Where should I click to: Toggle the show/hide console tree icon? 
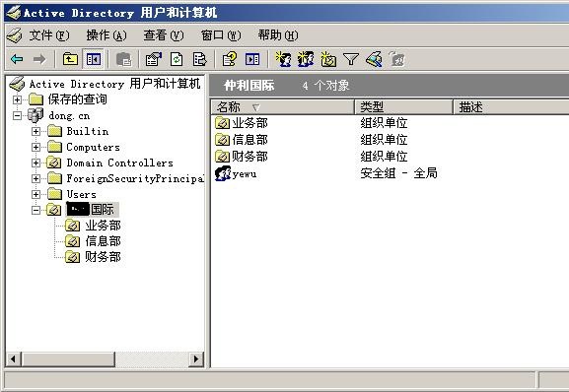tap(94, 59)
